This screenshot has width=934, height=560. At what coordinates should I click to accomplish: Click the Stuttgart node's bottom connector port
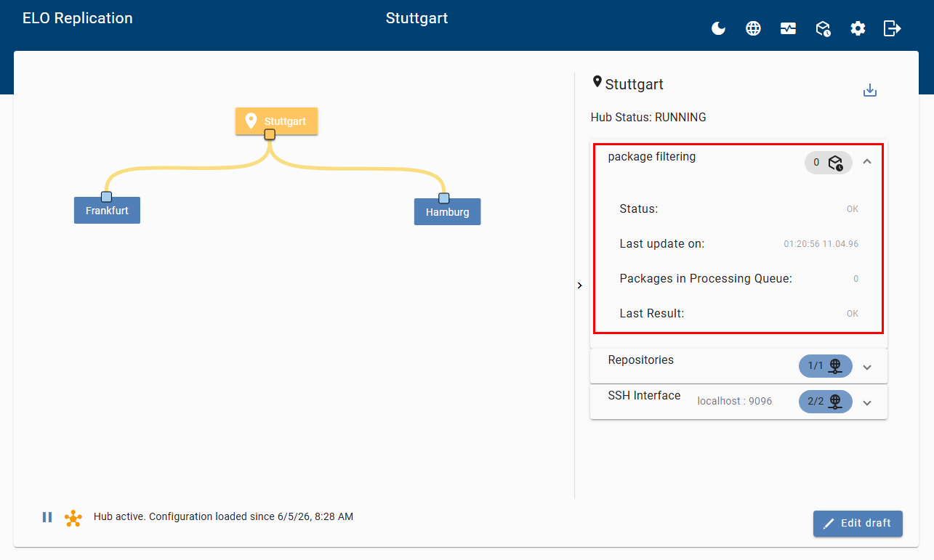pyautogui.click(x=270, y=134)
